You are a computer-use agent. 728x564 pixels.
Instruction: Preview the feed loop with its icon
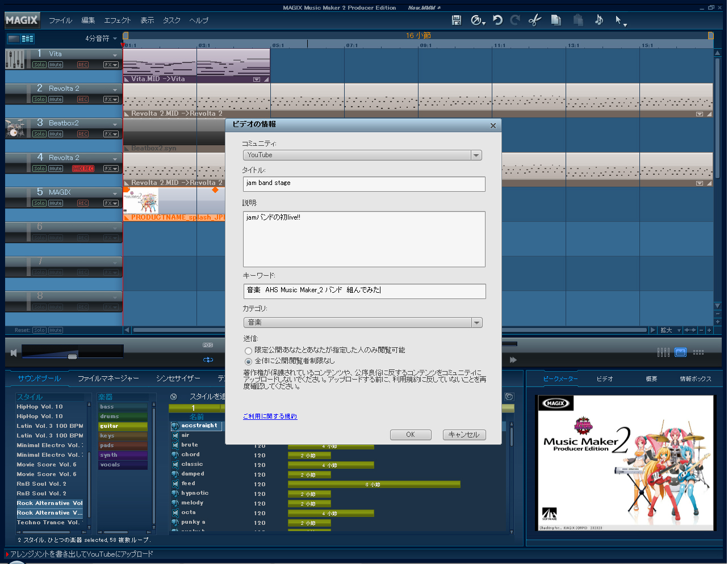175,483
